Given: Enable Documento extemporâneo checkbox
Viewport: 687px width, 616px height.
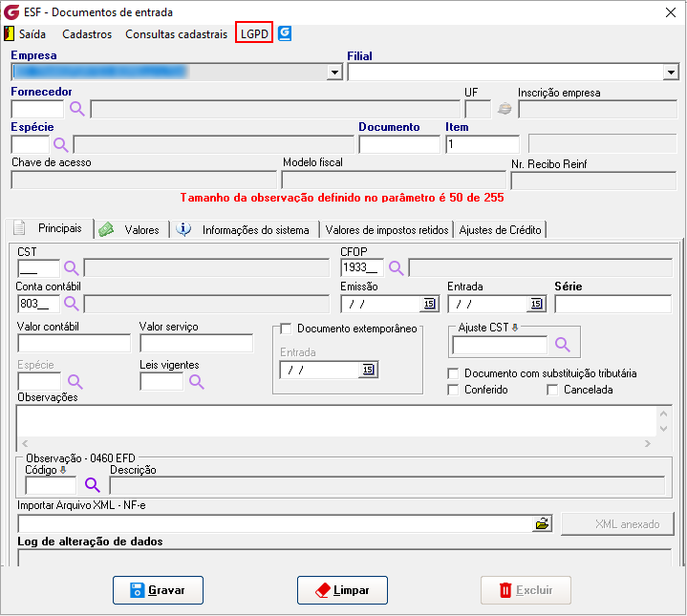Looking at the screenshot, I should coord(286,329).
